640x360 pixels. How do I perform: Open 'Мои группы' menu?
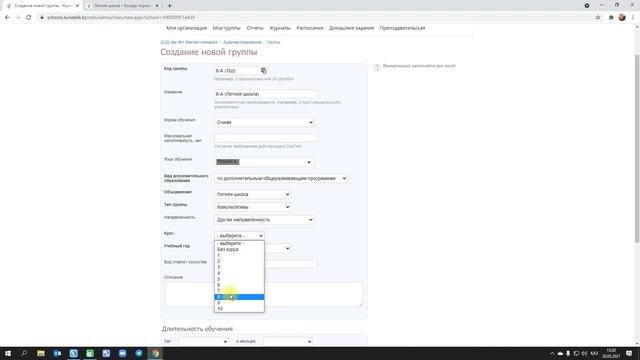227,28
